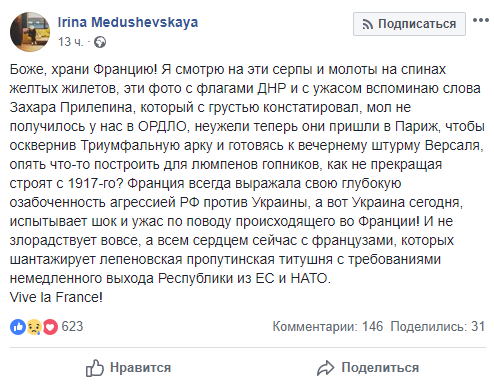Share the post via the Поделиться label
This screenshot has height=385, width=494.
(x=380, y=368)
